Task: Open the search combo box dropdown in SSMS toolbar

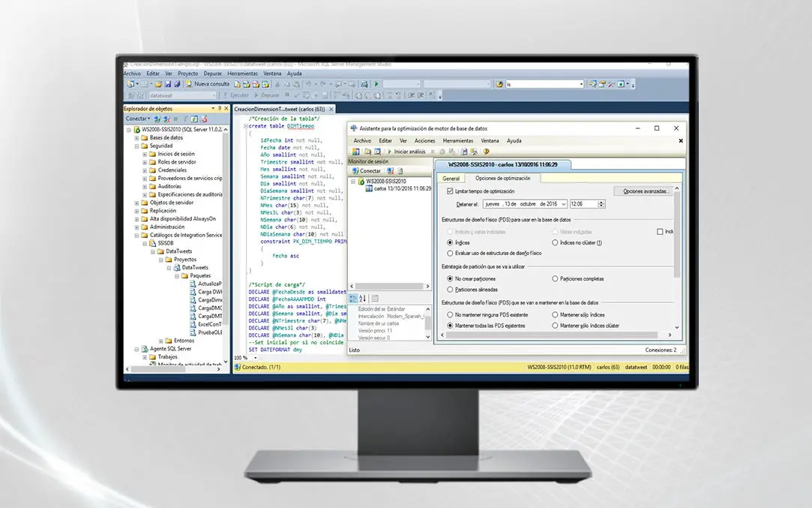Action: (x=581, y=84)
